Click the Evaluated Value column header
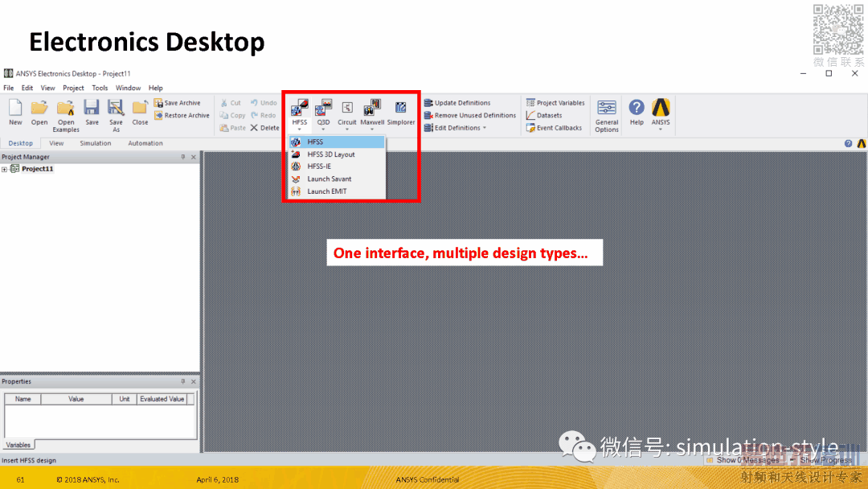The image size is (868, 489). 162,399
